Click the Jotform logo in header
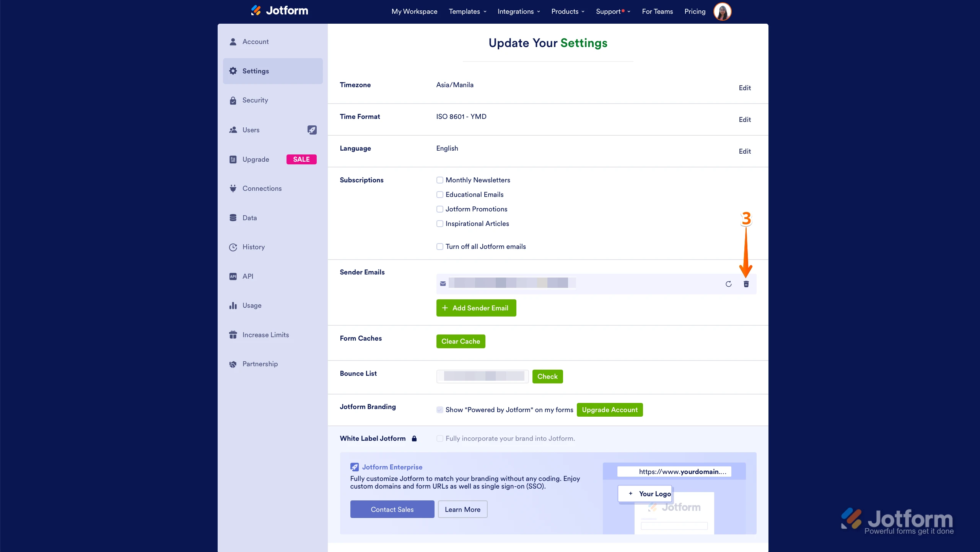Screen dimensions: 980x552 280,11
